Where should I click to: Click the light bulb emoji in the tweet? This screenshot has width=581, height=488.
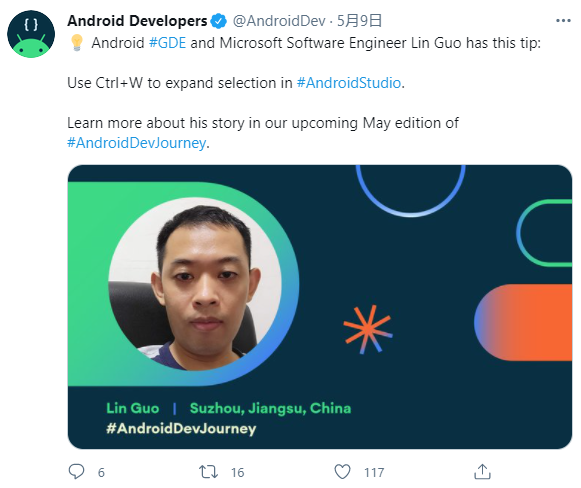point(77,43)
